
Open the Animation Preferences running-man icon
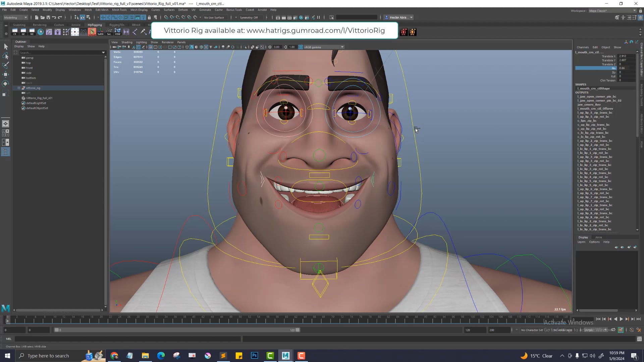tap(639, 330)
